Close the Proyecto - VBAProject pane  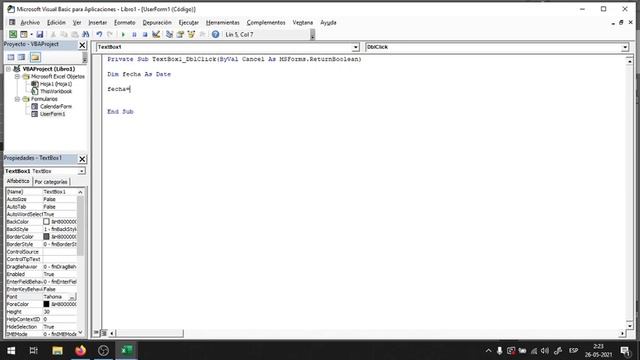(x=82, y=45)
